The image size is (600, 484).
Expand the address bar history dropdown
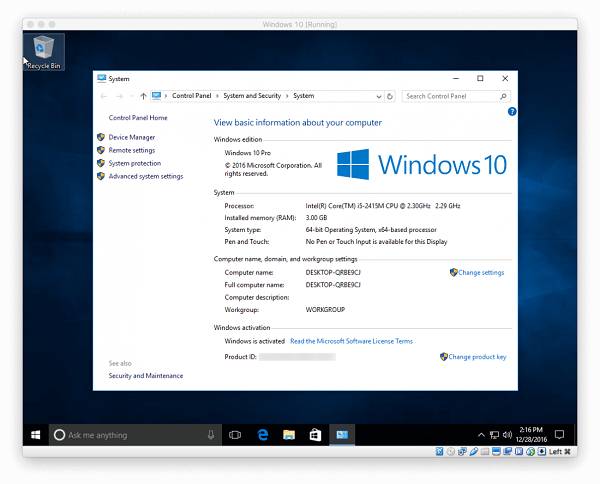[x=378, y=96]
